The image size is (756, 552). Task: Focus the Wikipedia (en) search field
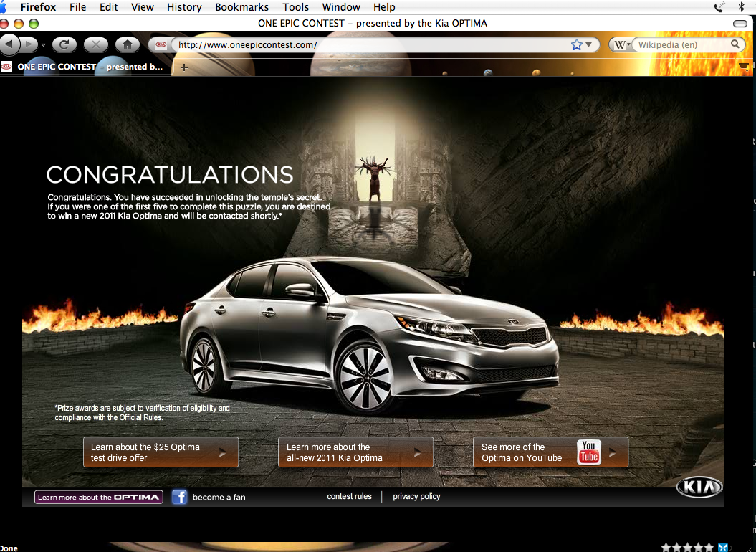pos(681,45)
